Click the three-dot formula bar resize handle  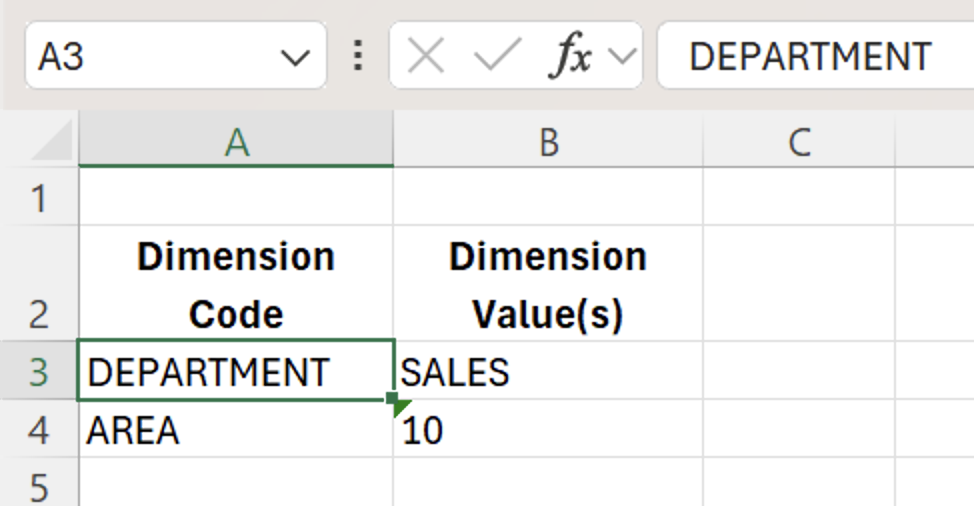[x=358, y=57]
